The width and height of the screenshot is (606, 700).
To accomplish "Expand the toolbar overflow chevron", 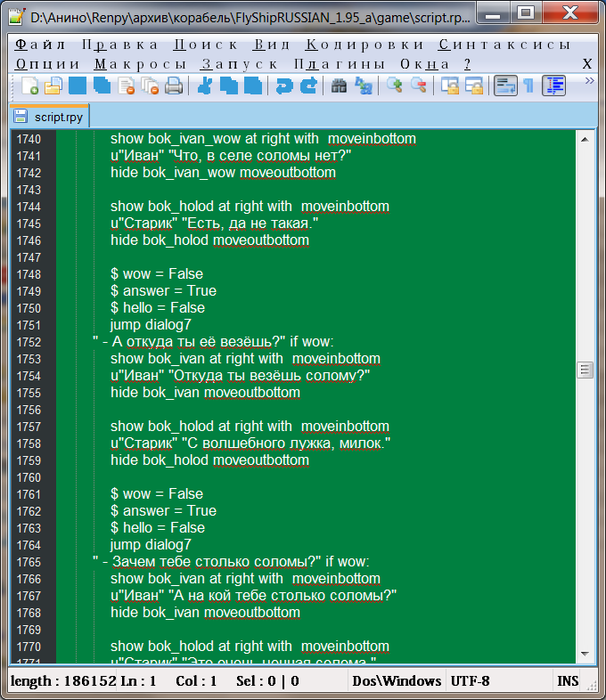I will pos(589,81).
